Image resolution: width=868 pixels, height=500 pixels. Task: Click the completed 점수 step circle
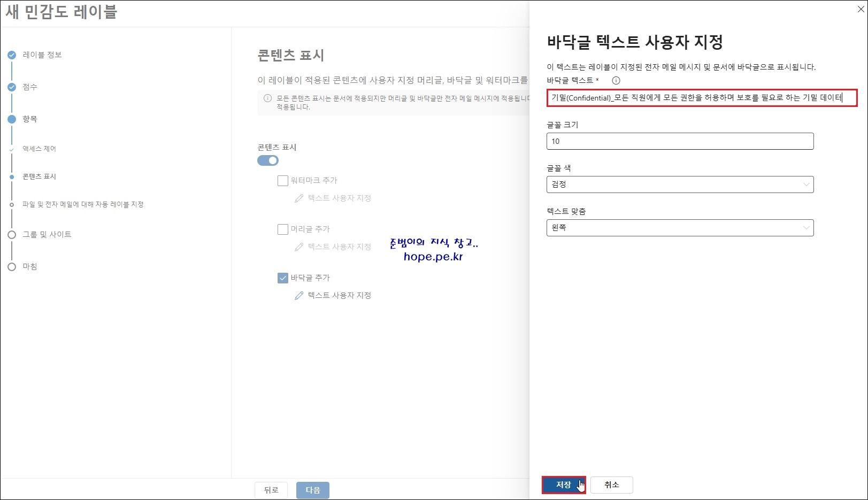[12, 87]
